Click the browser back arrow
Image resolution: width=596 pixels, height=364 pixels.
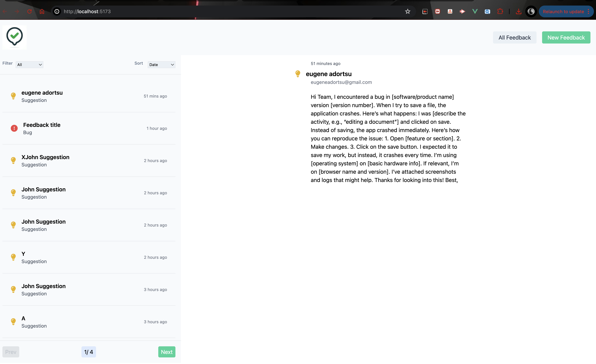click(5, 11)
